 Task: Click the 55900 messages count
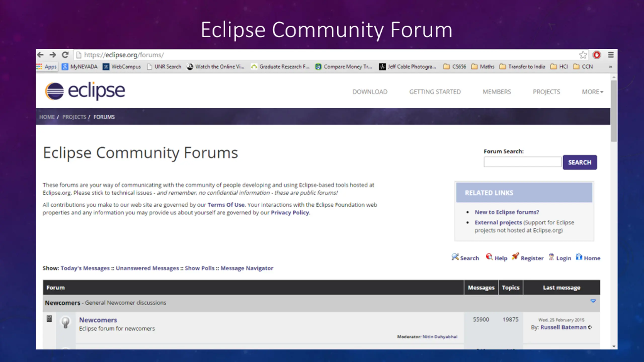click(x=481, y=320)
